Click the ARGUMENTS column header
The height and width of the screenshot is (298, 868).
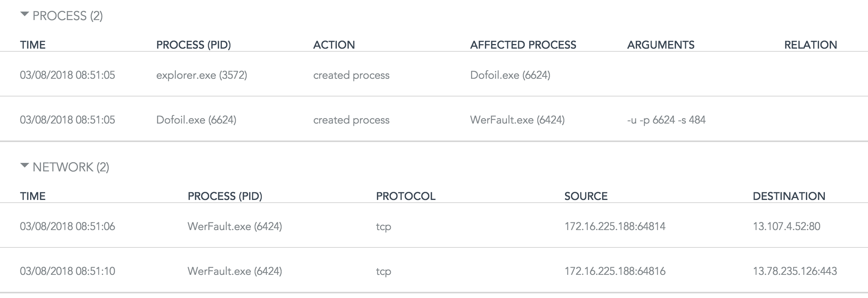(x=660, y=45)
